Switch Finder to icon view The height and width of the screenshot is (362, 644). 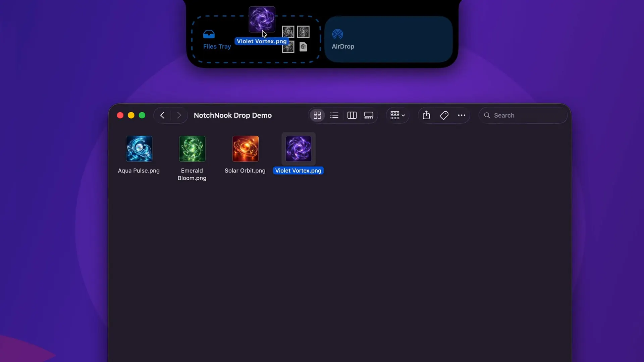click(317, 115)
